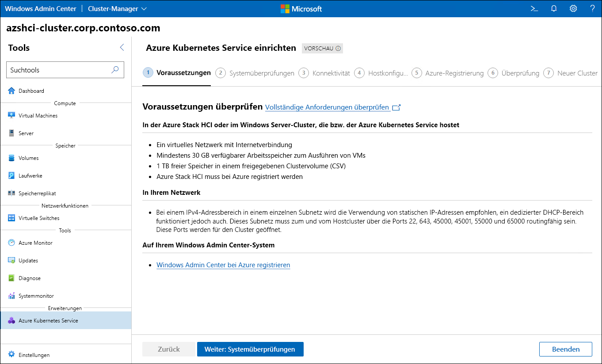Viewport: 602px width, 364px height.
Task: Open notifications bell icon
Action: click(554, 8)
